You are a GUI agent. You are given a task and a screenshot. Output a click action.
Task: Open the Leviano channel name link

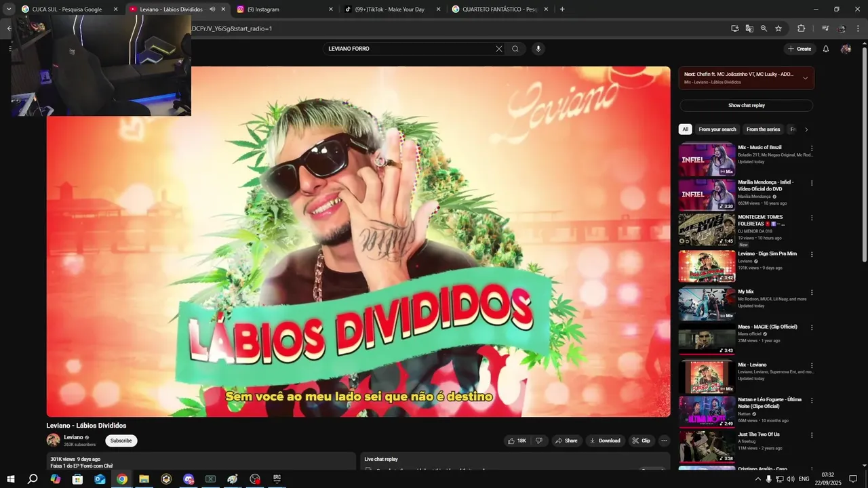[x=73, y=437]
